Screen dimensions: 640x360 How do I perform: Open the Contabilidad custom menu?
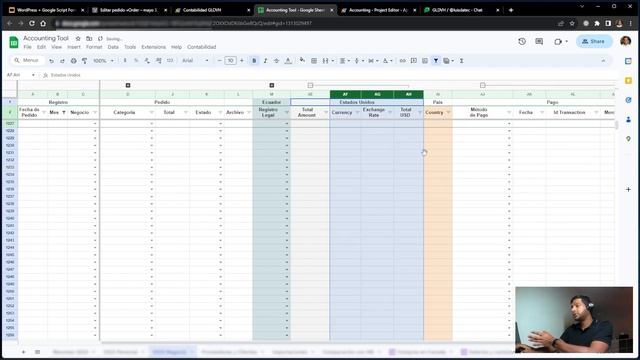point(202,47)
